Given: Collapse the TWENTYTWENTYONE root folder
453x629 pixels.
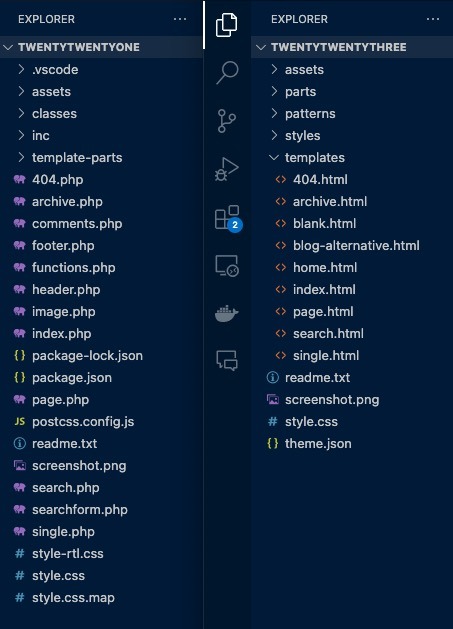Looking at the screenshot, I should [101, 47].
